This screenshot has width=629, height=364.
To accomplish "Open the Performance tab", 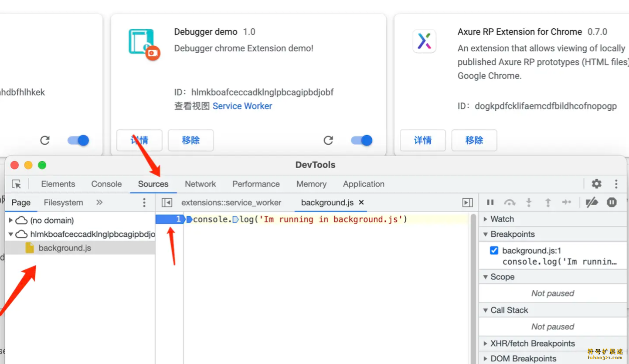I will [x=256, y=184].
